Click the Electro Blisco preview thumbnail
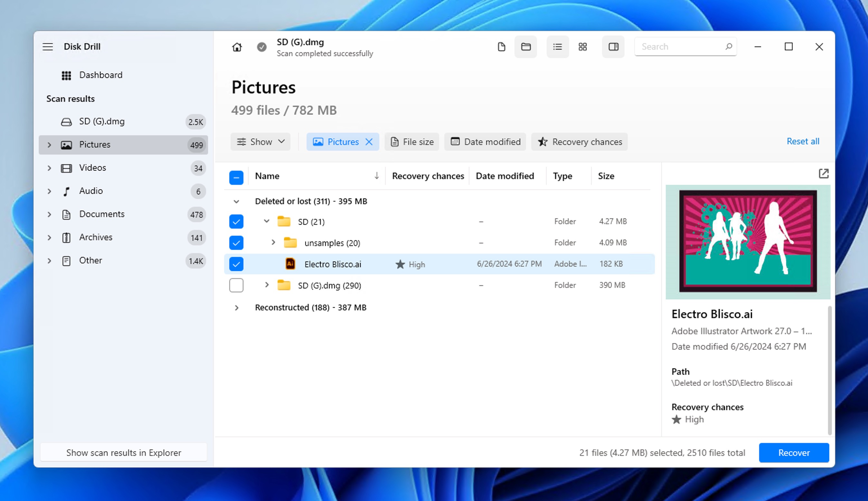The image size is (868, 501). (748, 242)
